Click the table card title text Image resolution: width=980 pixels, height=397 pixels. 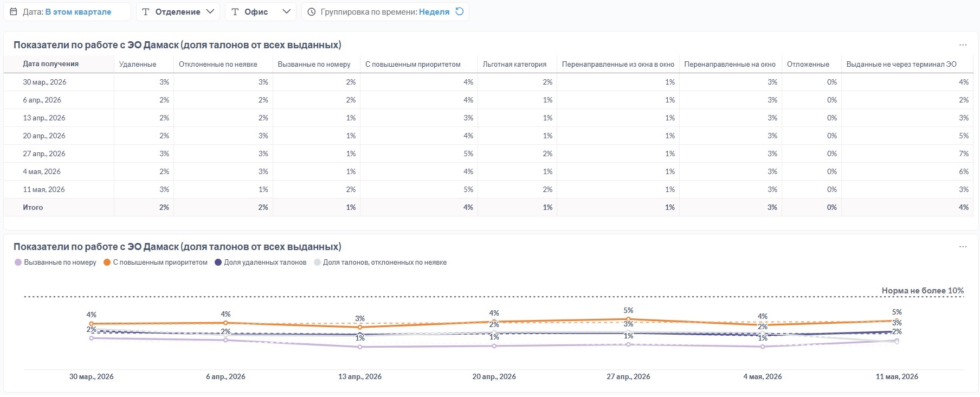(177, 45)
